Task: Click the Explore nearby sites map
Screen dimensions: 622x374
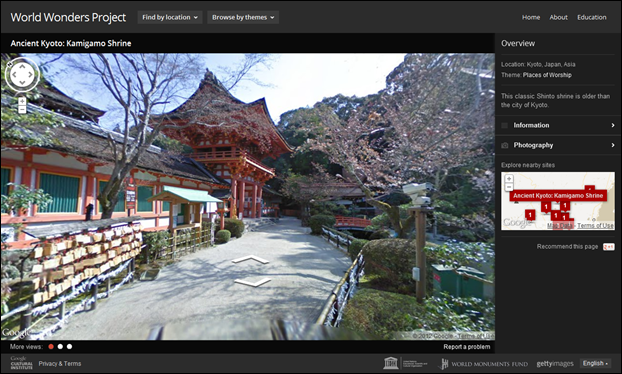Action: (558, 201)
